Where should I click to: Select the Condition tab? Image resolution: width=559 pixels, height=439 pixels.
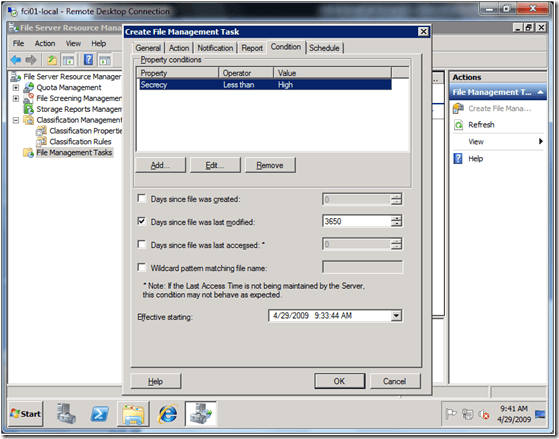click(286, 47)
